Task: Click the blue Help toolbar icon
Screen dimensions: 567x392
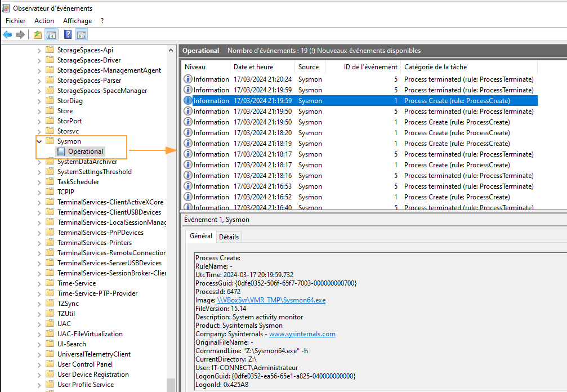Action: click(68, 35)
